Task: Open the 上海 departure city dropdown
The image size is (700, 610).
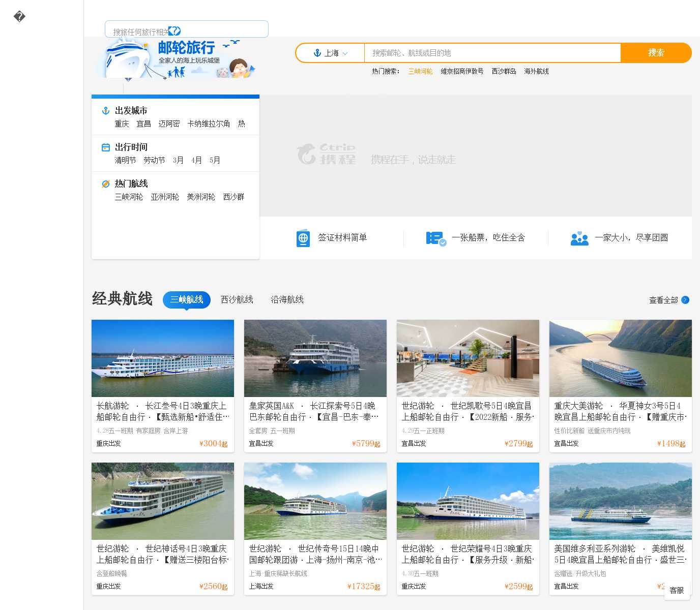Action: tap(331, 53)
